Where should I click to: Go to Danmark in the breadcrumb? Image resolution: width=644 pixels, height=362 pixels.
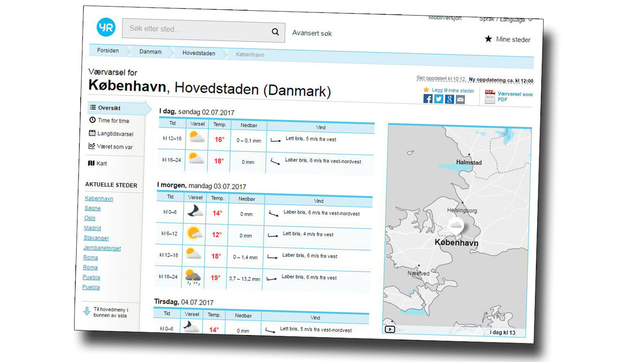tap(150, 52)
